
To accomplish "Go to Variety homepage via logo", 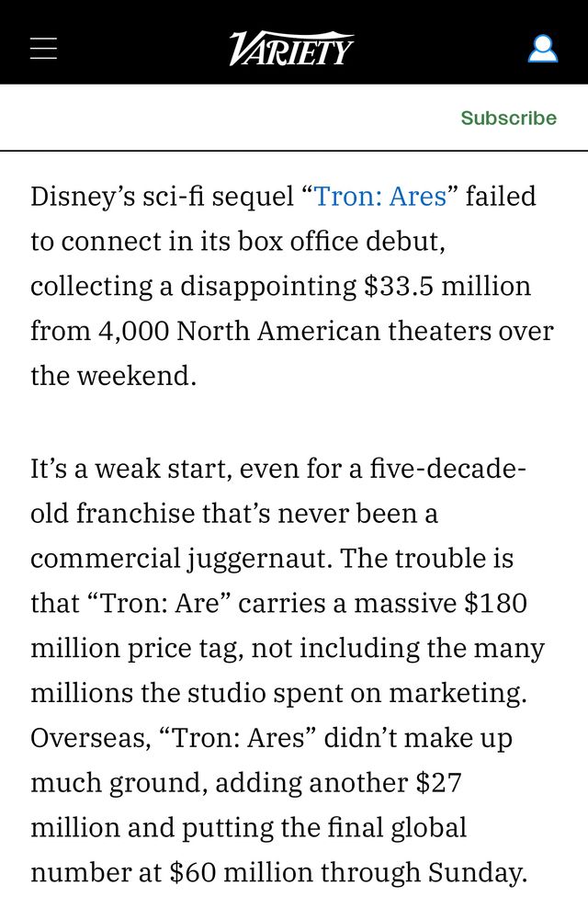I will point(291,48).
